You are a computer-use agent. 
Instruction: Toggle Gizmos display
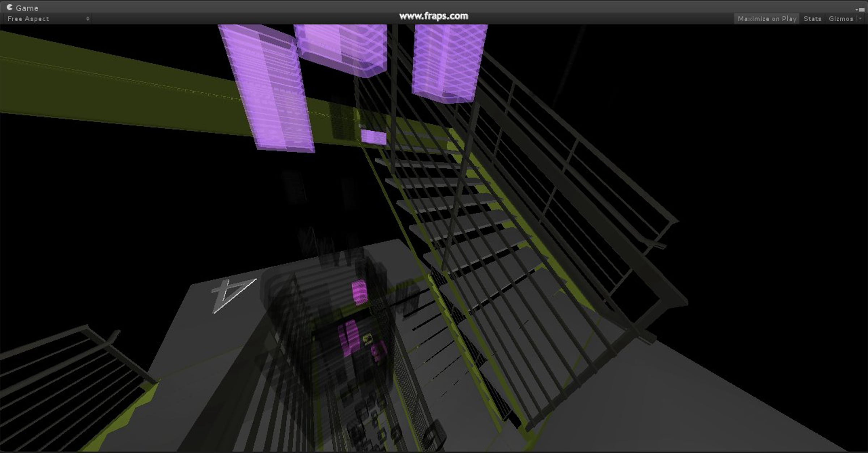pos(841,19)
